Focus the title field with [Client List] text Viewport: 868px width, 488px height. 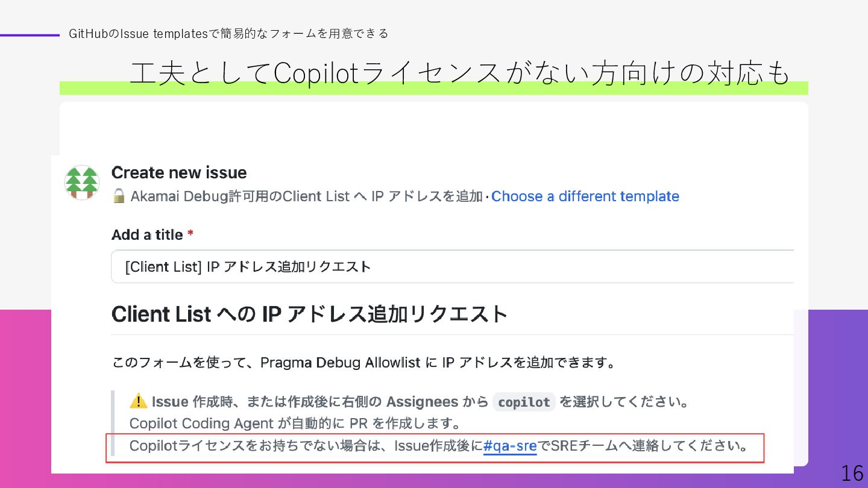coord(452,266)
